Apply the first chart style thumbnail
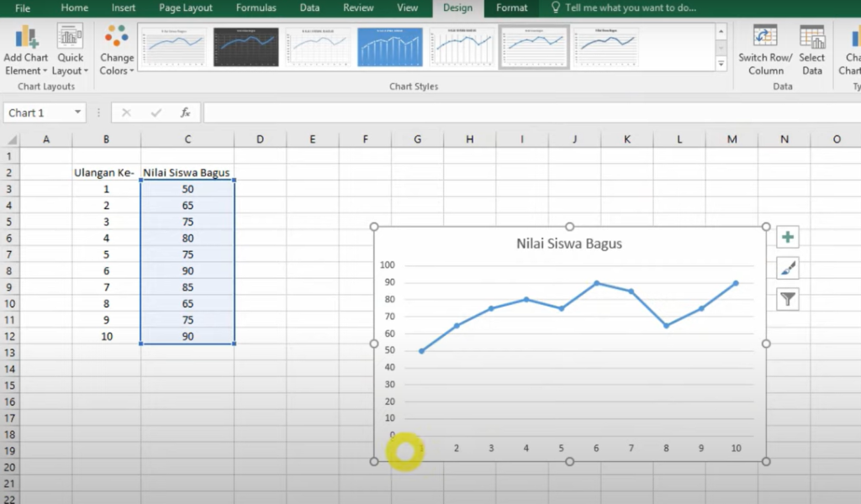This screenshot has height=504, width=861. tap(173, 47)
